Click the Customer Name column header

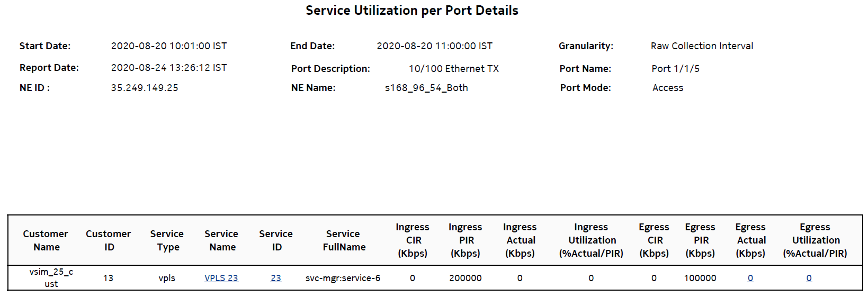[x=46, y=240]
